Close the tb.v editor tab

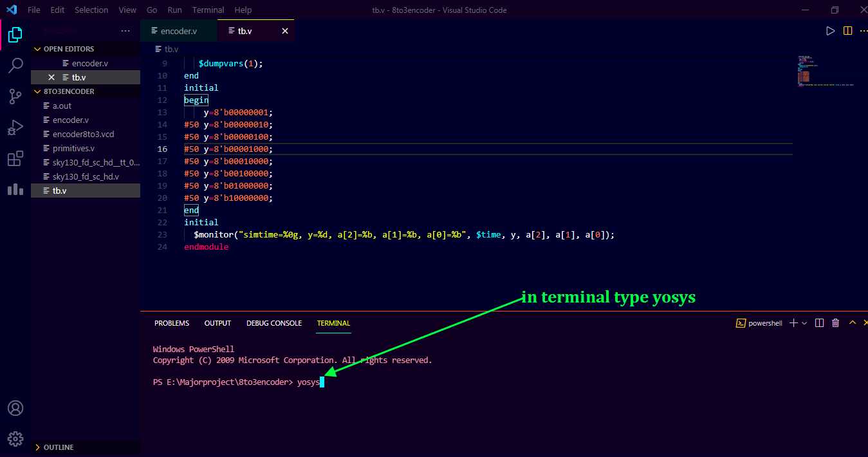[x=285, y=31]
